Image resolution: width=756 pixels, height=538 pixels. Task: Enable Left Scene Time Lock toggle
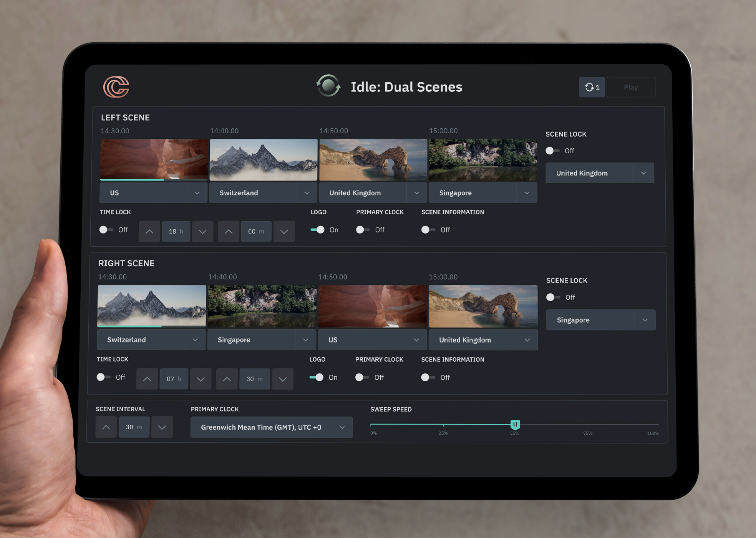[107, 229]
